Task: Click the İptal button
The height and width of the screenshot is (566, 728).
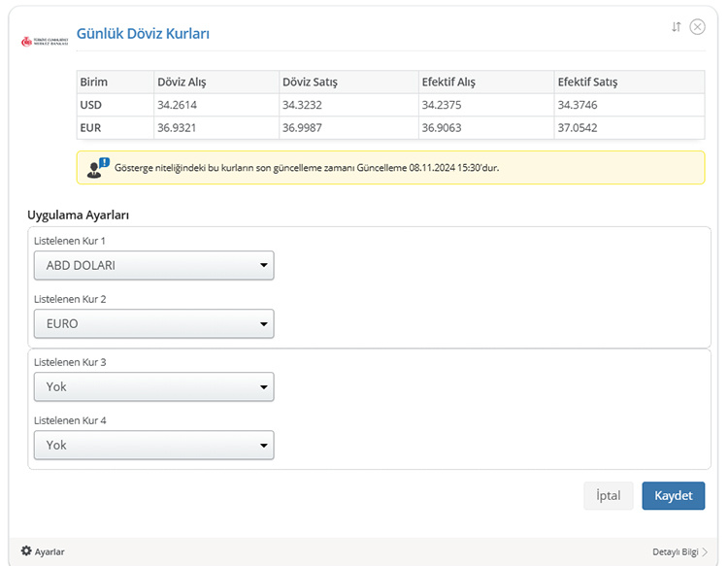Action: coord(609,495)
